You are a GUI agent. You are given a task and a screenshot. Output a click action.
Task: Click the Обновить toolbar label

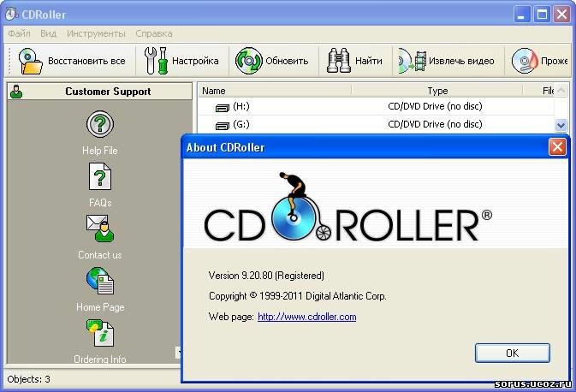tap(287, 61)
